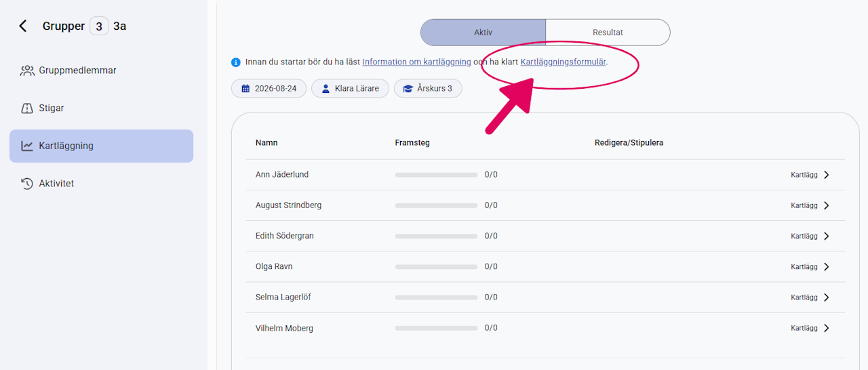The image size is (868, 370).
Task: Click the calendar icon on the date chip
Action: [x=245, y=89]
